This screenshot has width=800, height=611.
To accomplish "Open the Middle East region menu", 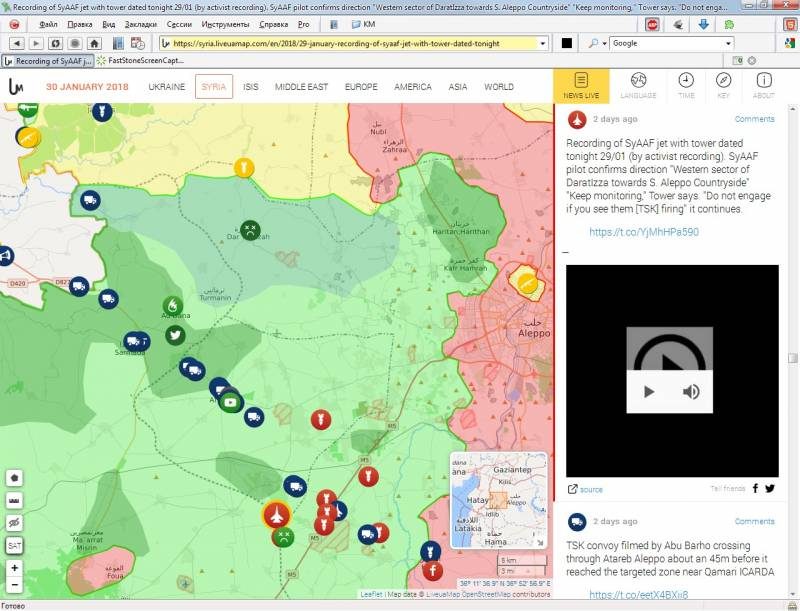I will 301,87.
